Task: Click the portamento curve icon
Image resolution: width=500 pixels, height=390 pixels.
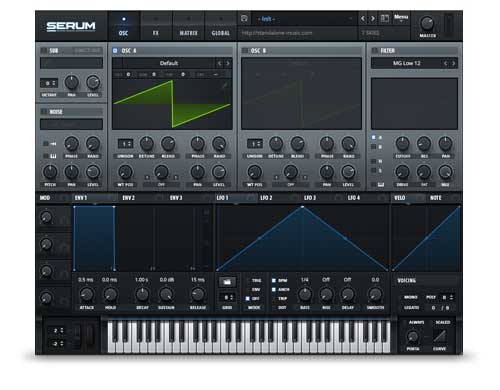Action: tap(440, 336)
